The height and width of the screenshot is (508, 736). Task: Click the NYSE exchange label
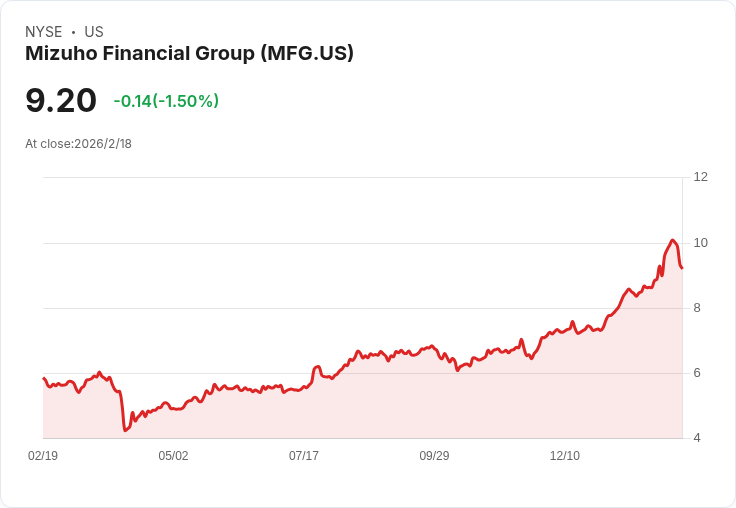(44, 32)
